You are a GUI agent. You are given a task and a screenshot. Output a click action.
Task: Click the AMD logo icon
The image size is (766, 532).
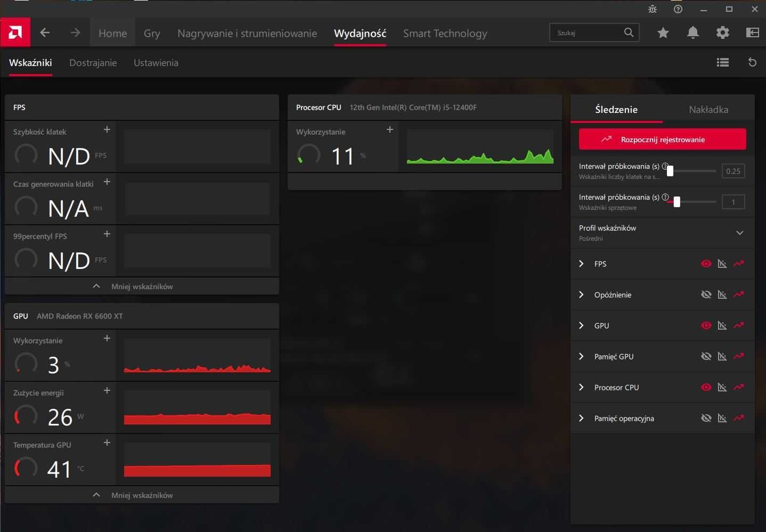click(15, 33)
